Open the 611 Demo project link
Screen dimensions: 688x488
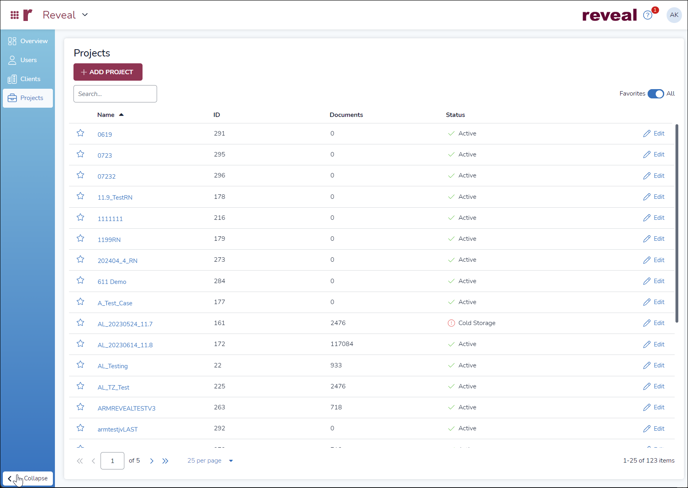pos(112,282)
